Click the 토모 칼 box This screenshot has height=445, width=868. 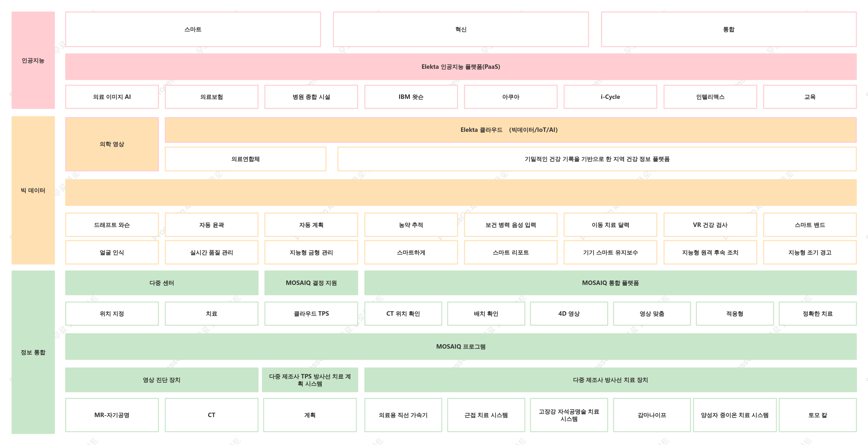[818, 415]
